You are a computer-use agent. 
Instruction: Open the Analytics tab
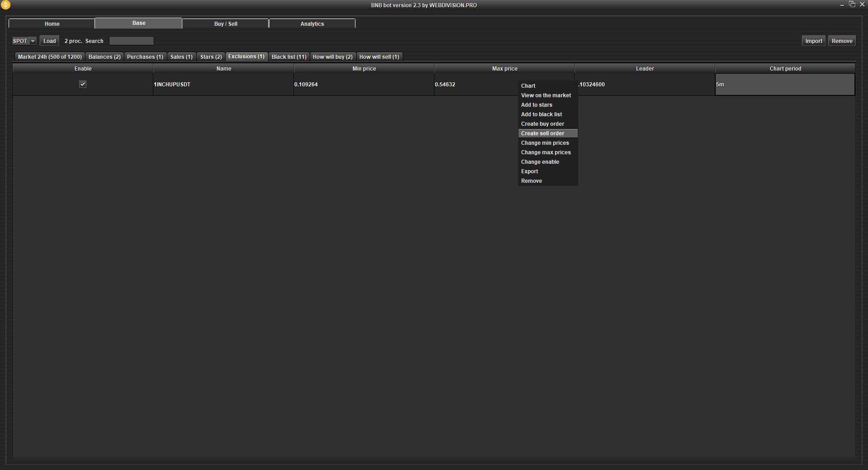point(312,24)
